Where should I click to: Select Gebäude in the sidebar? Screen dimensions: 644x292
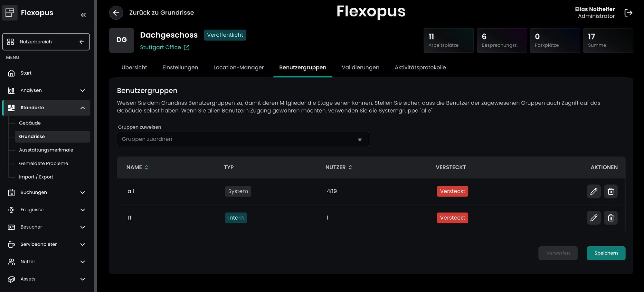30,123
